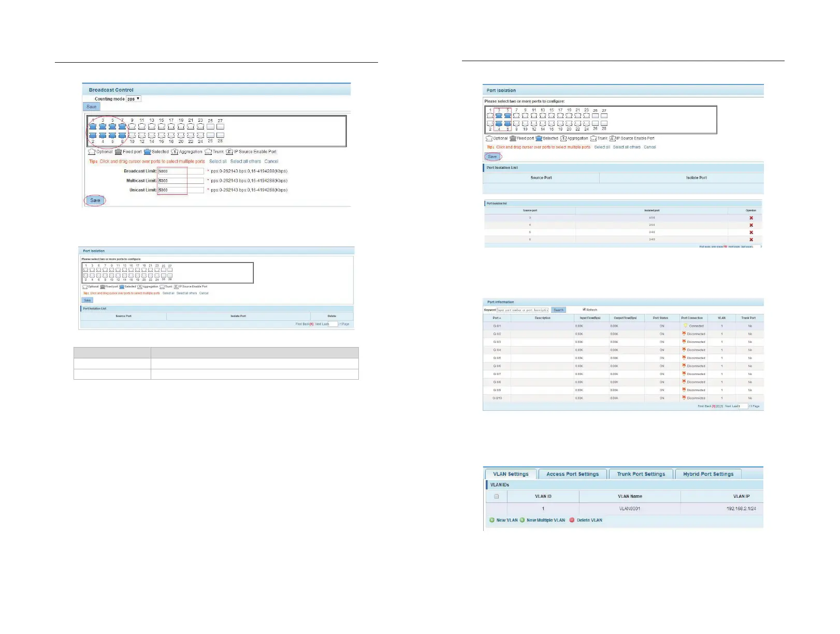The height and width of the screenshot is (634, 840).
Task: Click the Gi 0/1 port row label
Action: coord(497,326)
